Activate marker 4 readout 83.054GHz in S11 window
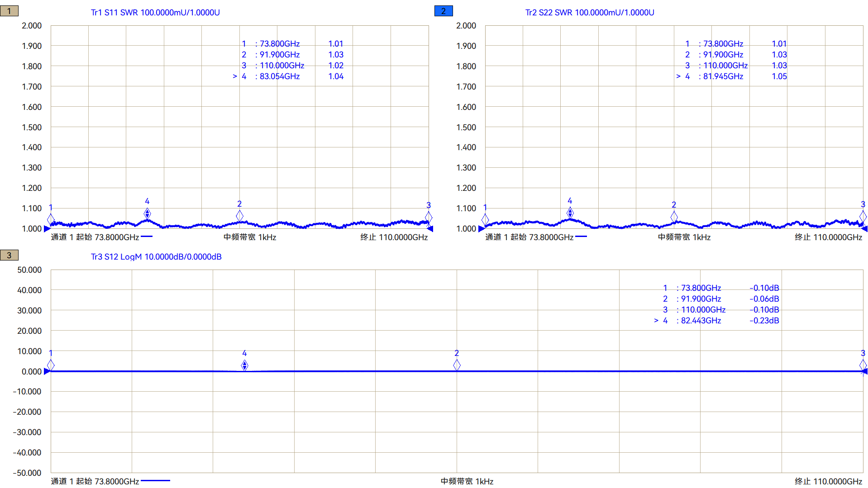 (279, 76)
